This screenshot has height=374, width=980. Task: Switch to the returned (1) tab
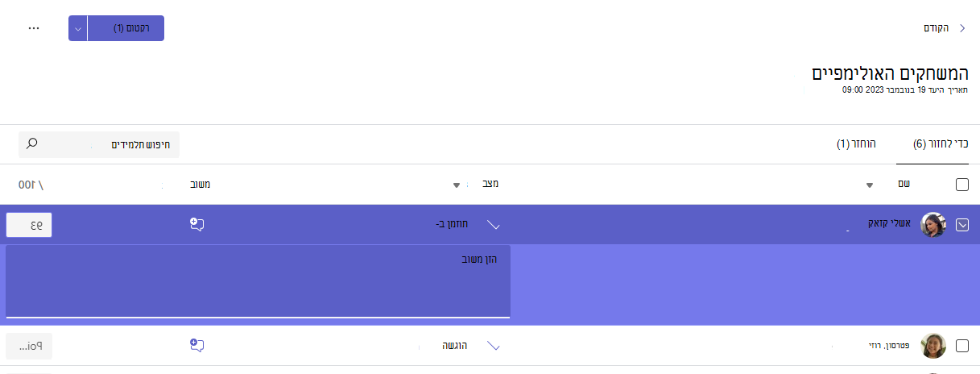click(856, 144)
